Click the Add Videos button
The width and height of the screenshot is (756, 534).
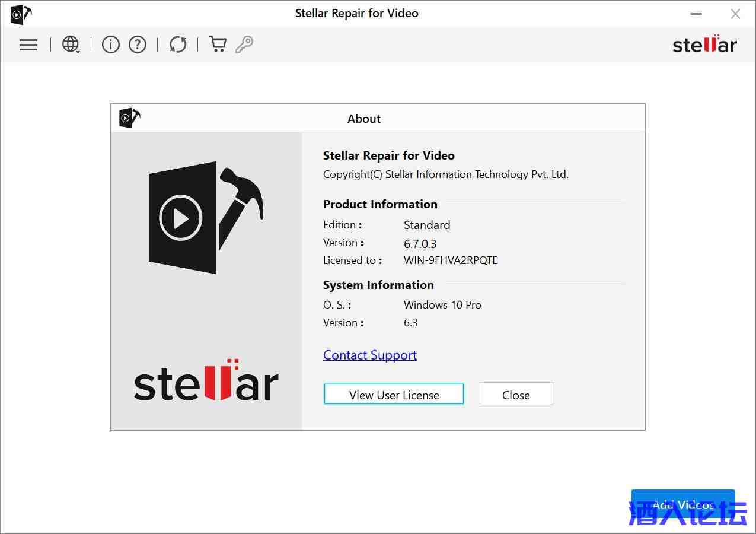683,505
